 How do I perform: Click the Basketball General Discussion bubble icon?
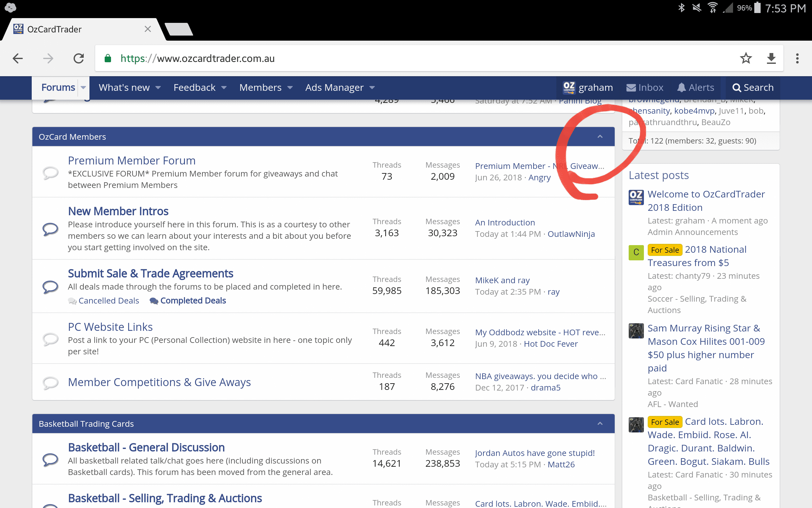pyautogui.click(x=50, y=460)
